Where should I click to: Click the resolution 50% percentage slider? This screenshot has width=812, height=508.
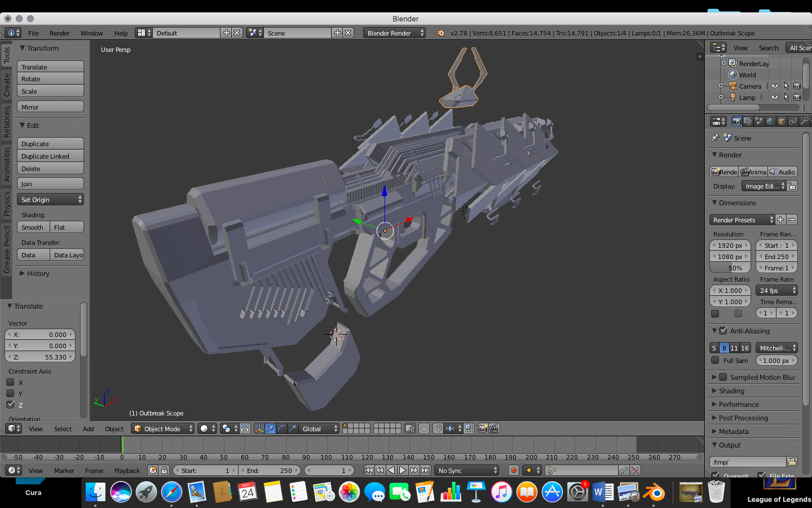[x=730, y=268]
